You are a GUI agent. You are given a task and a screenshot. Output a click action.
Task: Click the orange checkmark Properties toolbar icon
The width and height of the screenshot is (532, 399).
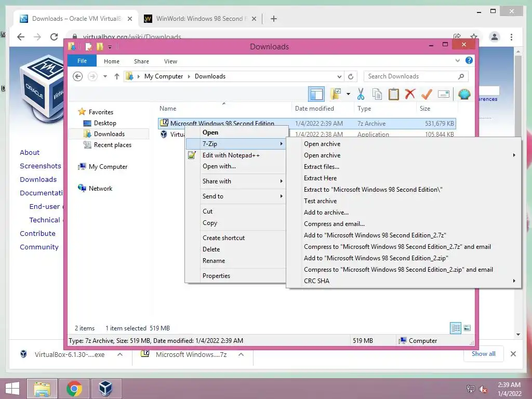click(427, 94)
